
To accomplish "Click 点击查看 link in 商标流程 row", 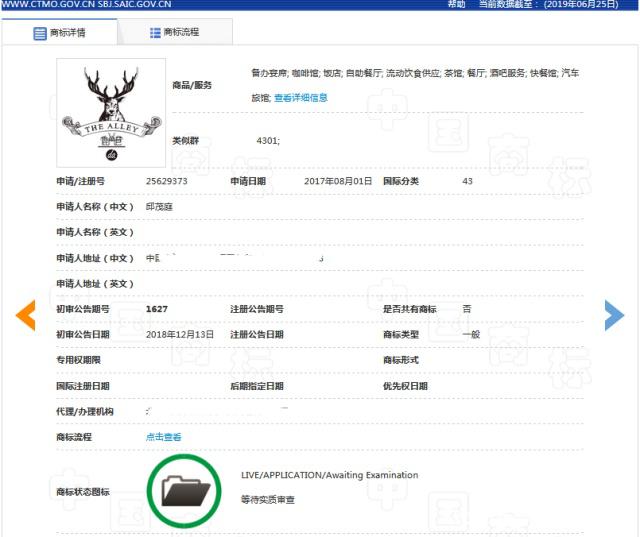I will tap(164, 437).
